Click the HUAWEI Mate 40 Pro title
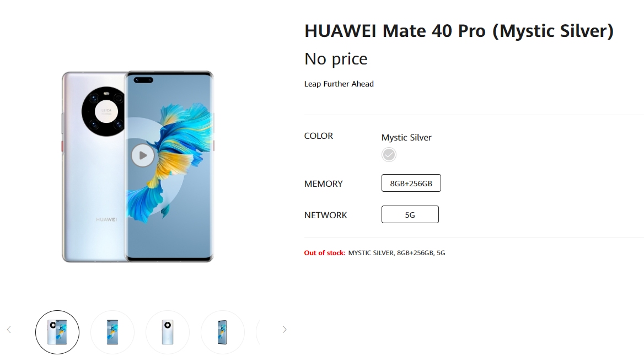 pos(459,31)
